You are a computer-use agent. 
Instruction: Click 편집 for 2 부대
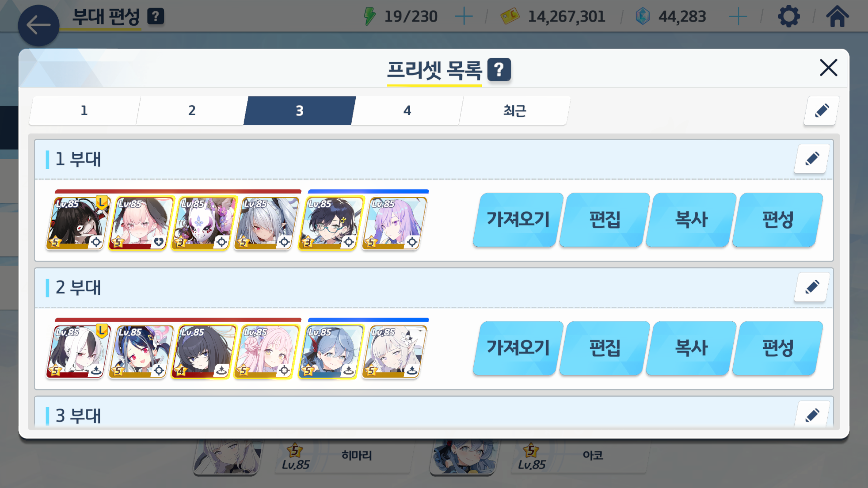[604, 348]
